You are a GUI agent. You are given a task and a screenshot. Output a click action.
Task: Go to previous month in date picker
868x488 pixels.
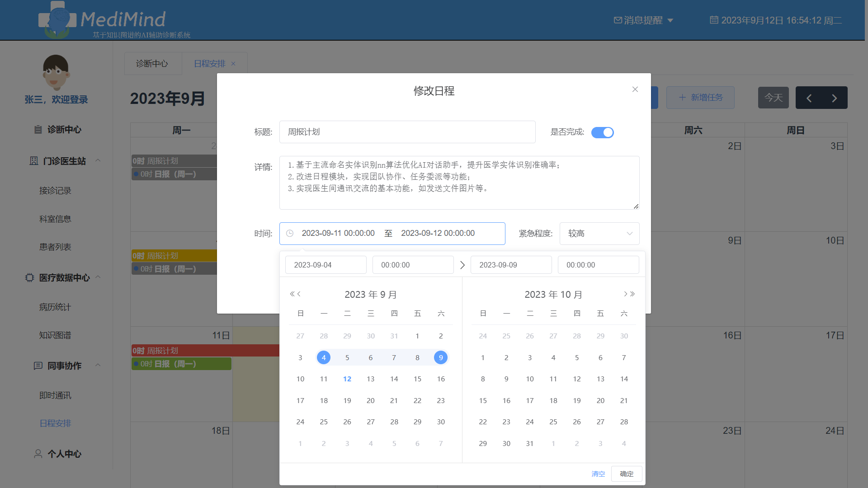click(299, 294)
